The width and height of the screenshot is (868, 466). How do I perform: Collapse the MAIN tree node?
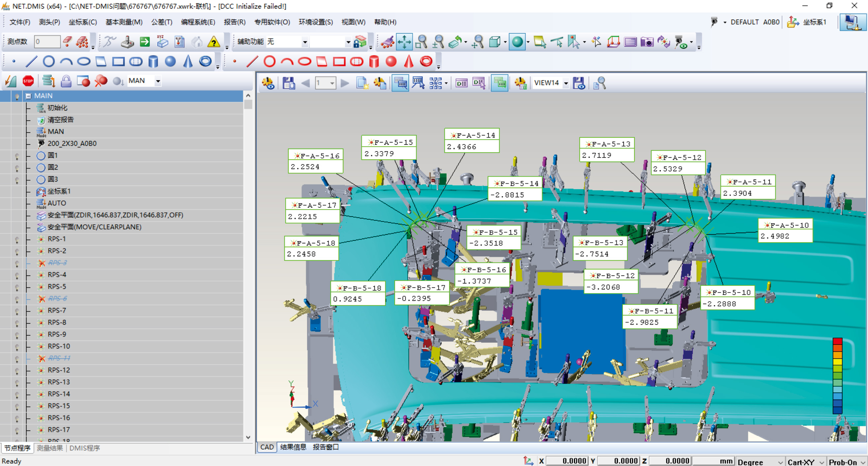[x=29, y=96]
